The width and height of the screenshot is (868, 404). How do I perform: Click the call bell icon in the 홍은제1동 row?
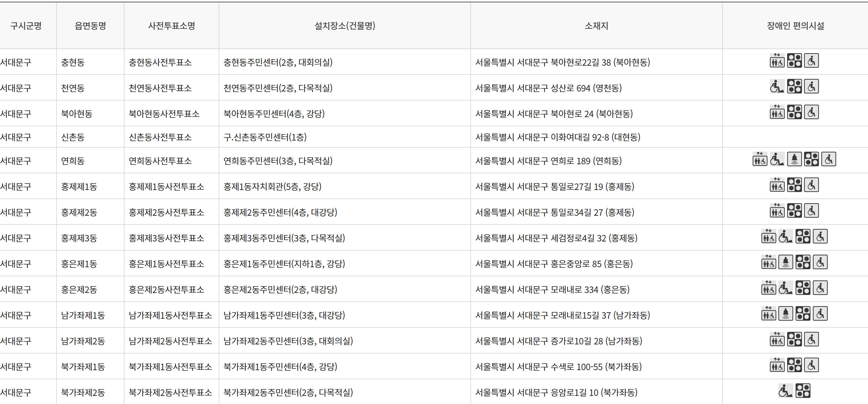pyautogui.click(x=786, y=262)
